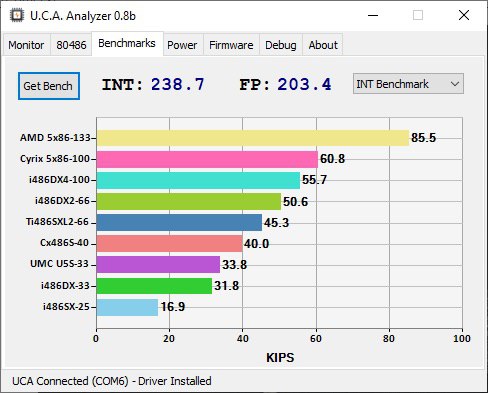Click the i486DX4-100 axis label
The image size is (488, 393).
(x=60, y=180)
